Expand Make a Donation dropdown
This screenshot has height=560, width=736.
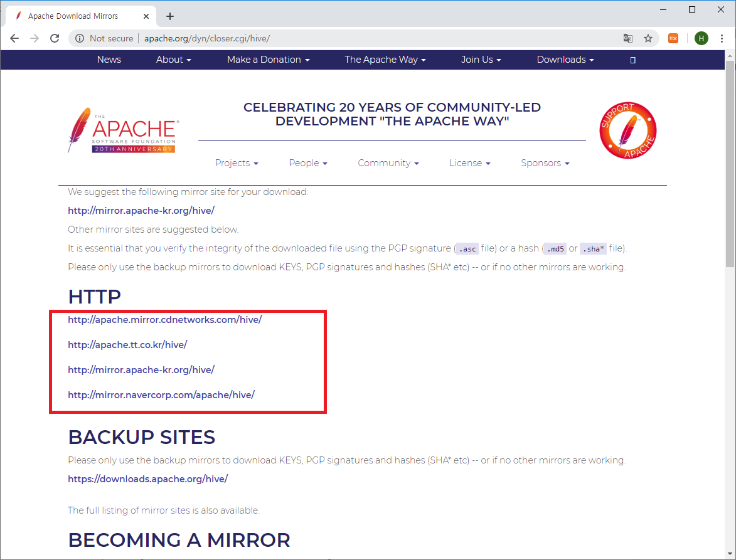(x=269, y=60)
